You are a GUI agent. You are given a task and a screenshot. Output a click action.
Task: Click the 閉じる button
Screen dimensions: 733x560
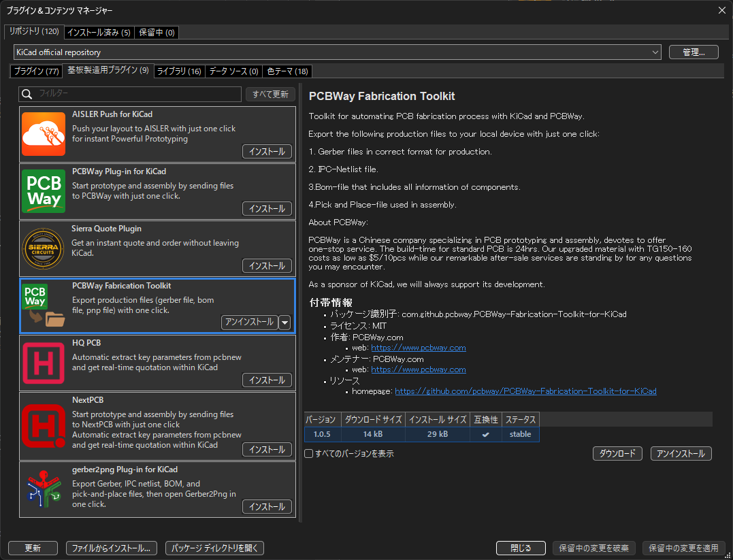521,548
